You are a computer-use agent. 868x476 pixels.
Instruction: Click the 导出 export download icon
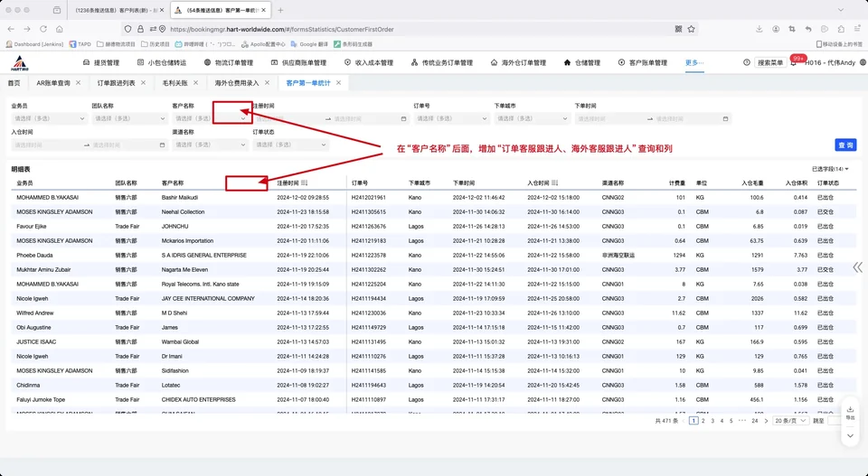[850, 413]
